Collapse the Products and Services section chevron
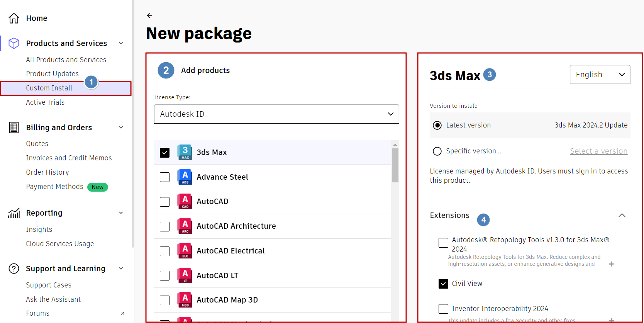 click(121, 43)
